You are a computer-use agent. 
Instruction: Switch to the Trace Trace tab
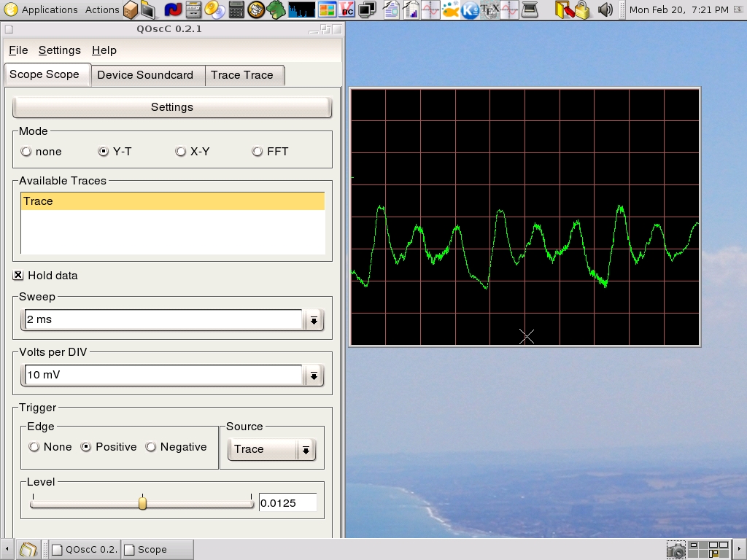pyautogui.click(x=244, y=75)
